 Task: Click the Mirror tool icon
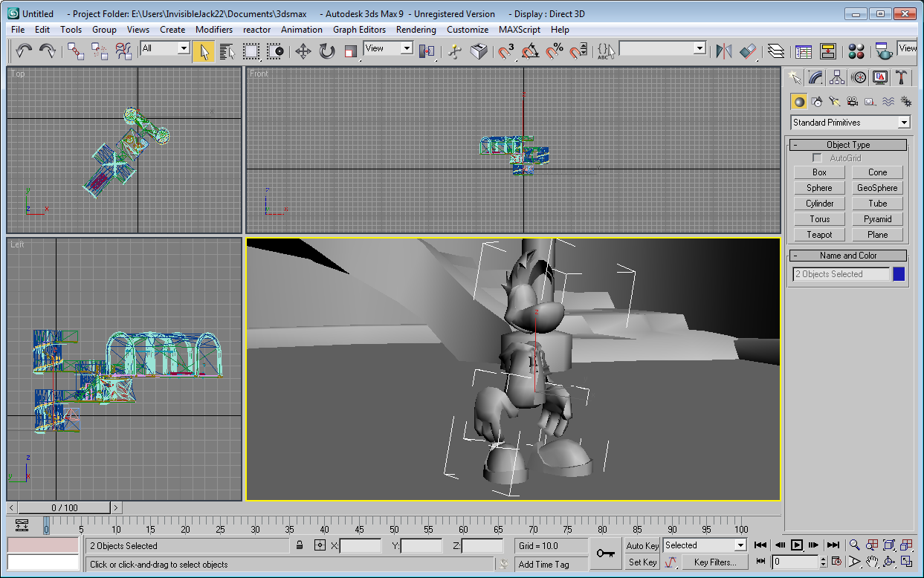[x=723, y=51]
